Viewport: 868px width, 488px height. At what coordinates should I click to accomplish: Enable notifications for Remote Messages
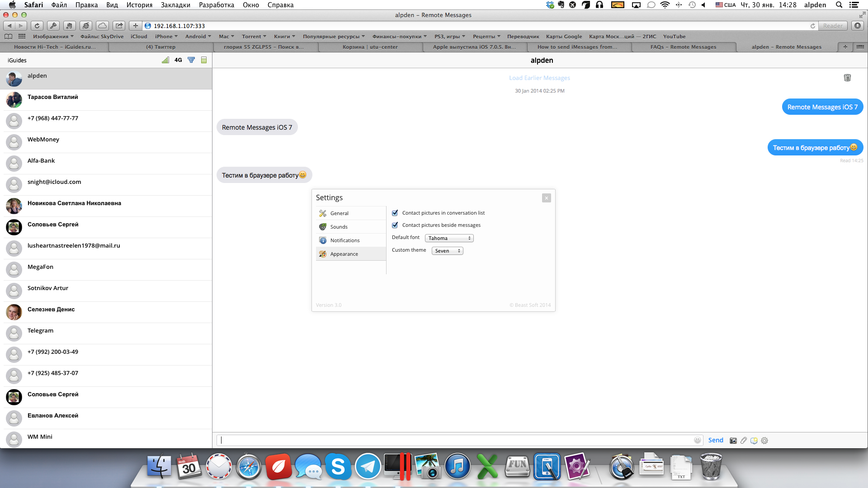click(345, 240)
